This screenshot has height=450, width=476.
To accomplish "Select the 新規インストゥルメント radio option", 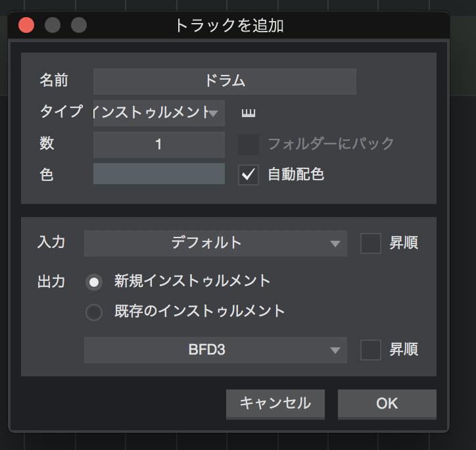I will pyautogui.click(x=95, y=282).
